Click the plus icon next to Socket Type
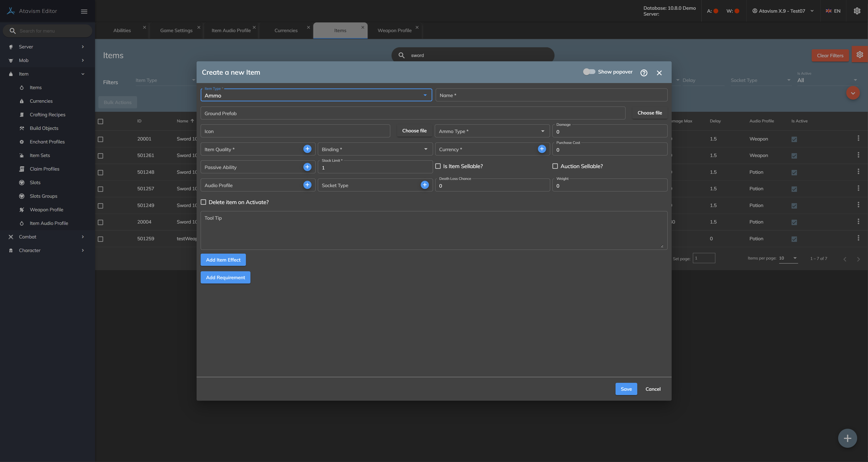The image size is (868, 462). coord(425,185)
